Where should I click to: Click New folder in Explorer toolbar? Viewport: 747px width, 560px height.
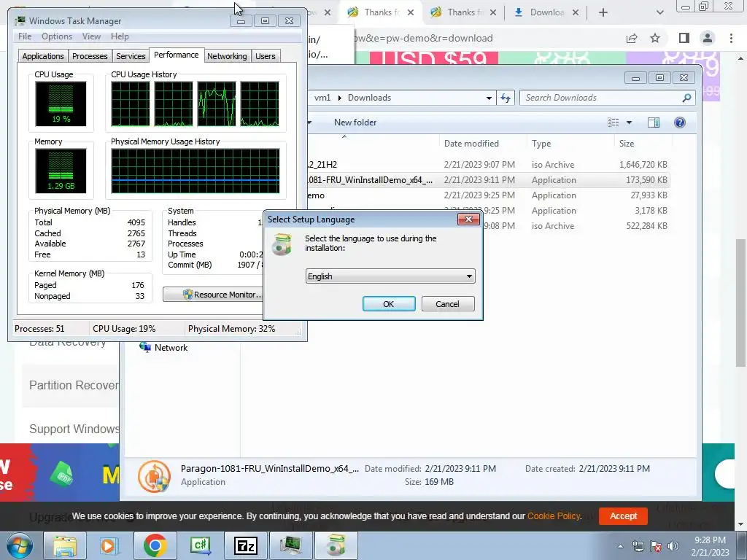click(x=355, y=122)
